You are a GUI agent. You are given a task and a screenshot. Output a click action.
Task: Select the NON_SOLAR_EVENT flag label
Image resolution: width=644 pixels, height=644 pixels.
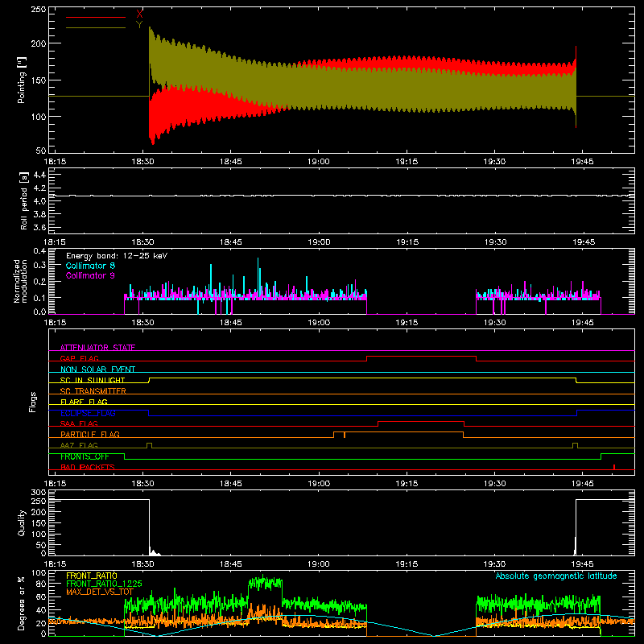click(x=97, y=369)
